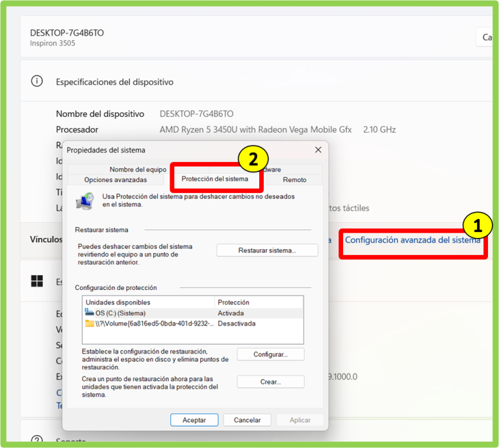Click the Configurar... button
Image resolution: width=499 pixels, height=448 pixels.
(270, 354)
